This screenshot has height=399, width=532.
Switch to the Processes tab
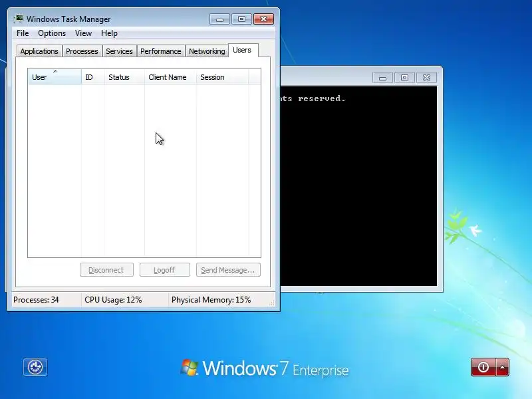pyautogui.click(x=82, y=51)
